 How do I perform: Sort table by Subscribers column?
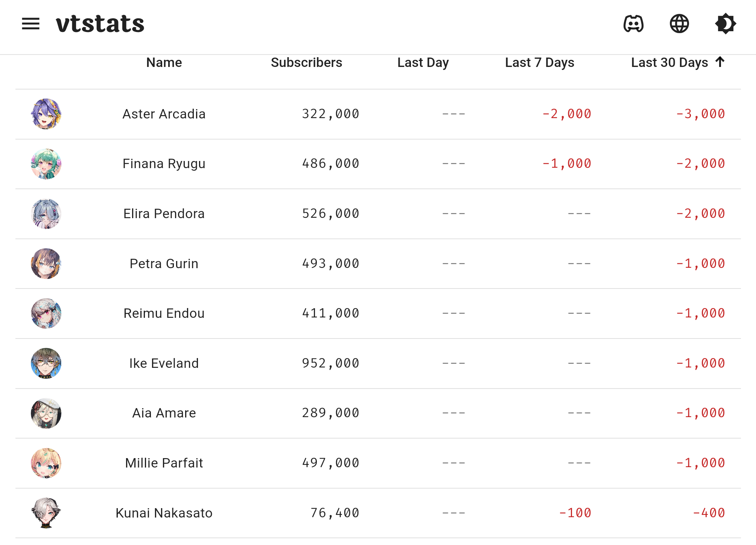tap(306, 62)
